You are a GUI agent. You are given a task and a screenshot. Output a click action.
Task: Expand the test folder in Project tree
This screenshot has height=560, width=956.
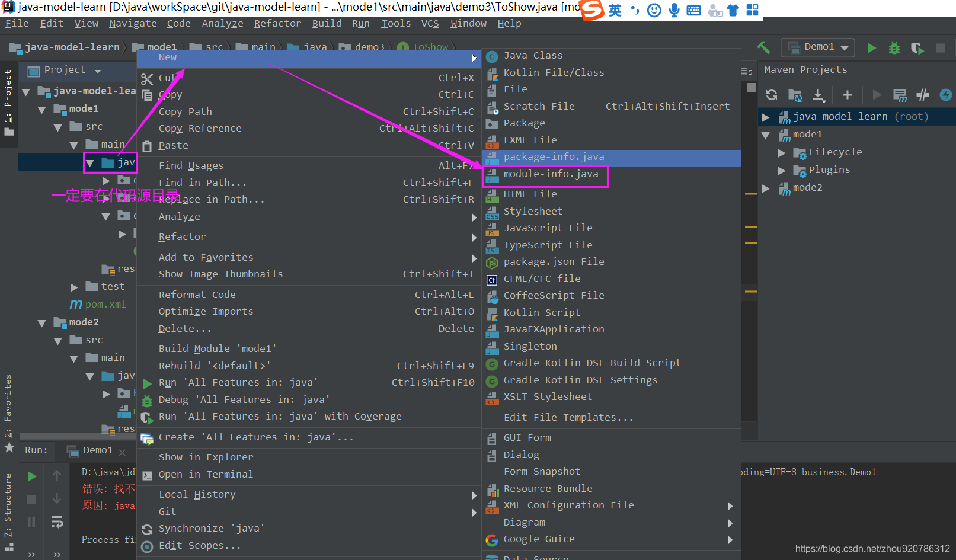[74, 287]
